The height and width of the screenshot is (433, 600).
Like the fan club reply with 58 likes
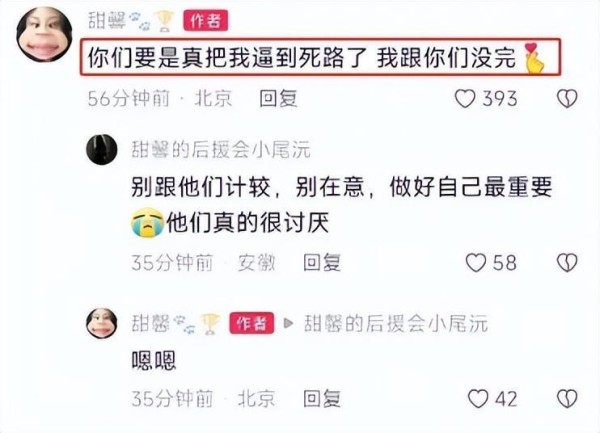coord(476,263)
